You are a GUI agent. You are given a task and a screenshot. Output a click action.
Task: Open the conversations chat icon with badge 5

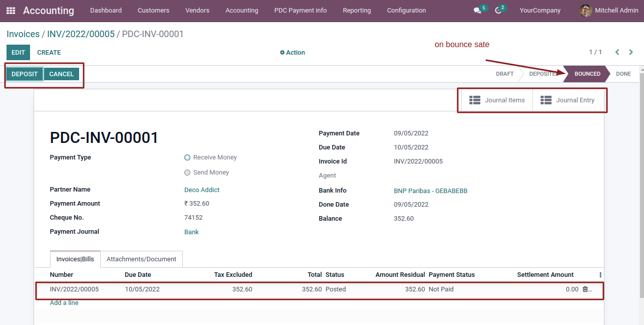[477, 11]
